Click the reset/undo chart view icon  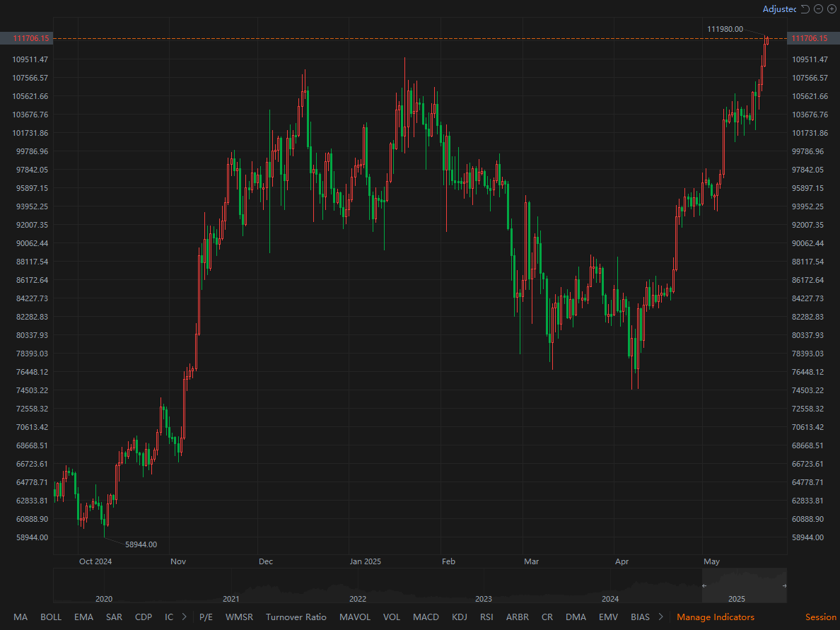coord(805,9)
